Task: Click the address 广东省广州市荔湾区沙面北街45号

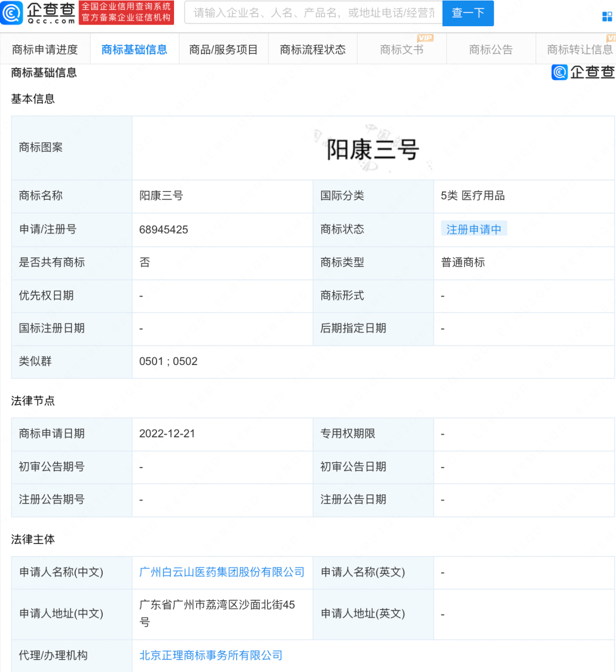Action: pyautogui.click(x=217, y=613)
